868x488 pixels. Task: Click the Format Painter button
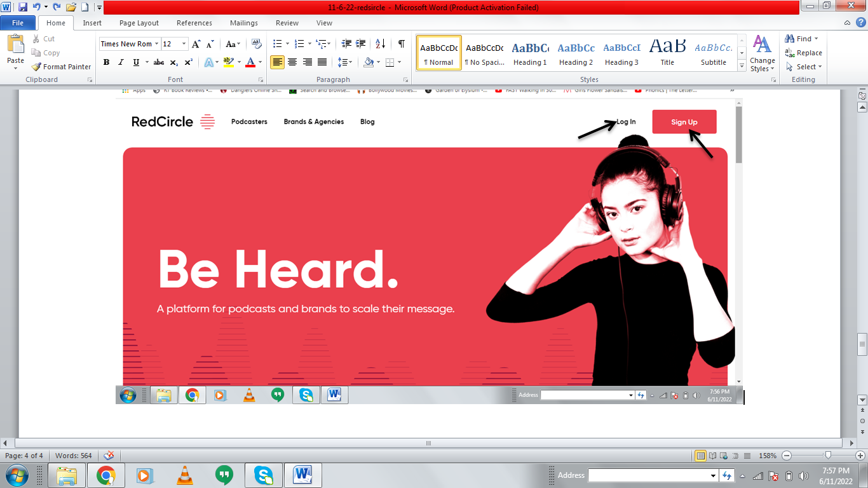coord(61,67)
